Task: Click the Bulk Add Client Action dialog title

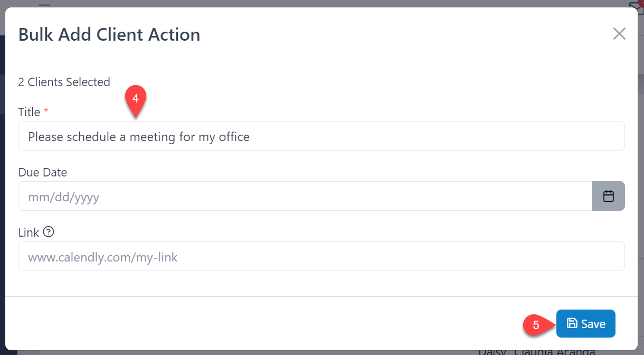Action: [x=109, y=34]
